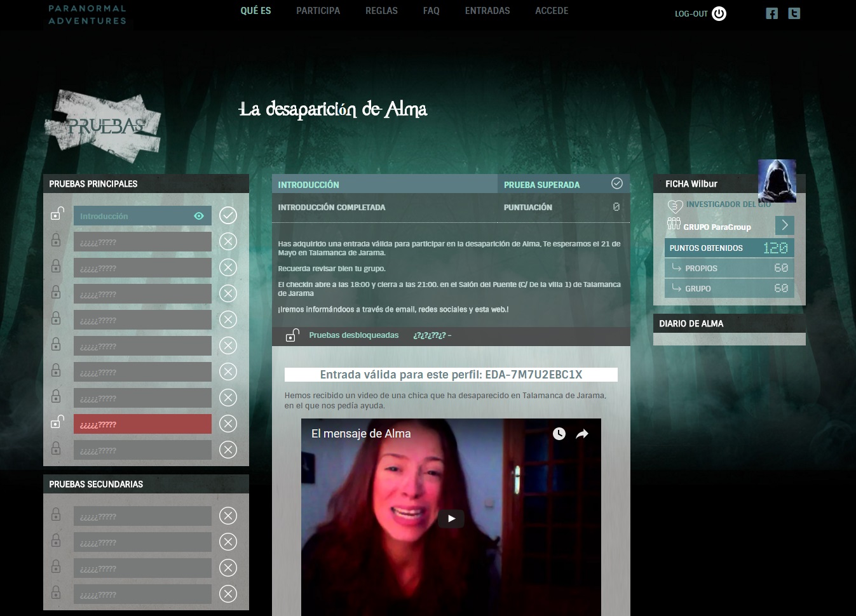Click the Wilbur hooded avatar image
This screenshot has height=616, width=856.
click(777, 180)
